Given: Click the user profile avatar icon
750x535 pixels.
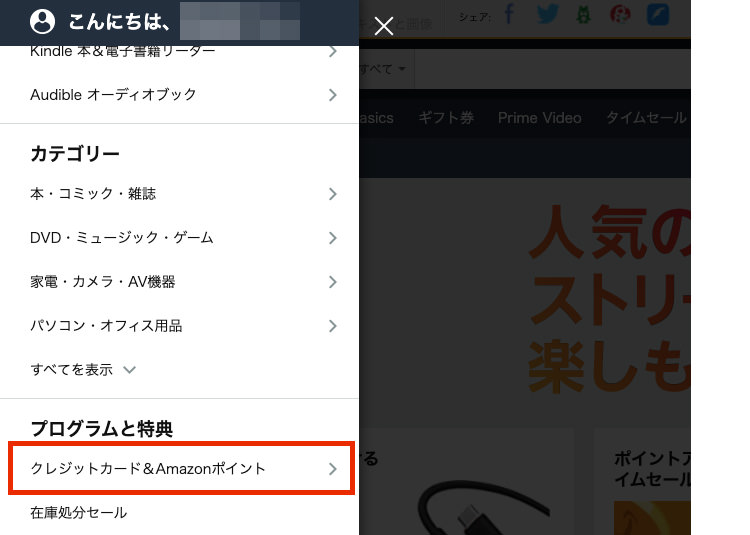Looking at the screenshot, I should [42, 22].
